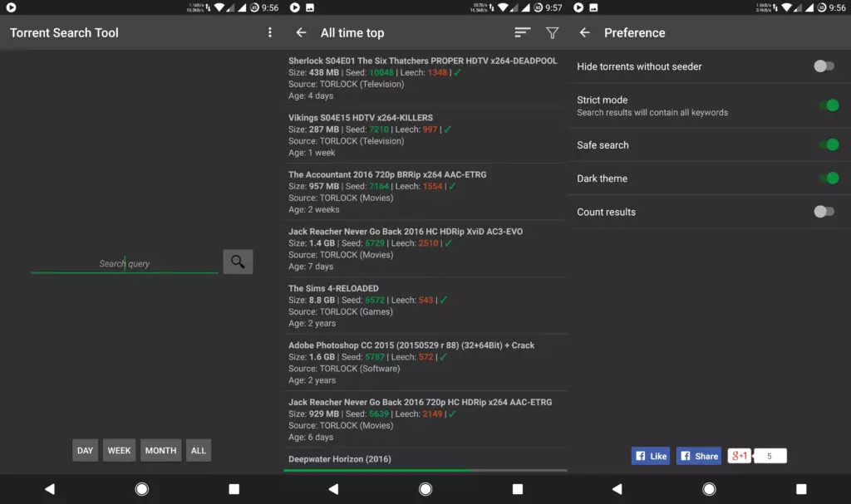Viewport: 851px width, 504px height.
Task: Click the Facebook Like button
Action: tap(651, 456)
